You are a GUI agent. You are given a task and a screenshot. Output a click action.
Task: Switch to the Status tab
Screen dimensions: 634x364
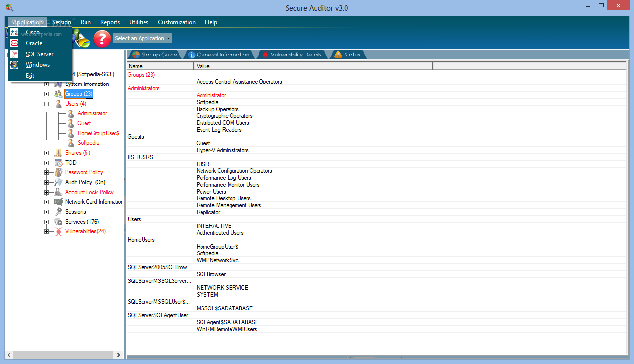pyautogui.click(x=347, y=55)
